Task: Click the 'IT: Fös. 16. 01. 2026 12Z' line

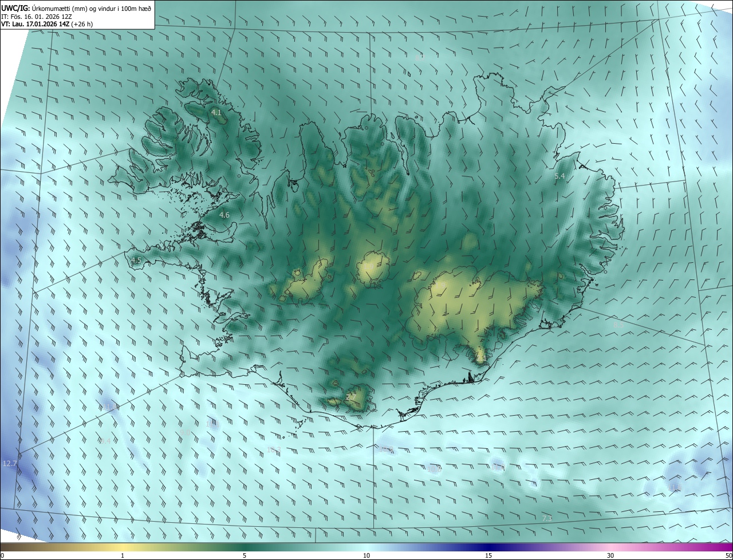Action: click(37, 17)
